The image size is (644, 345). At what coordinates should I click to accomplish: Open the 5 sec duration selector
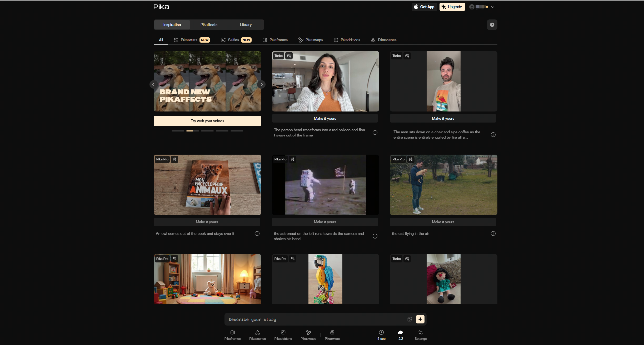click(x=381, y=335)
